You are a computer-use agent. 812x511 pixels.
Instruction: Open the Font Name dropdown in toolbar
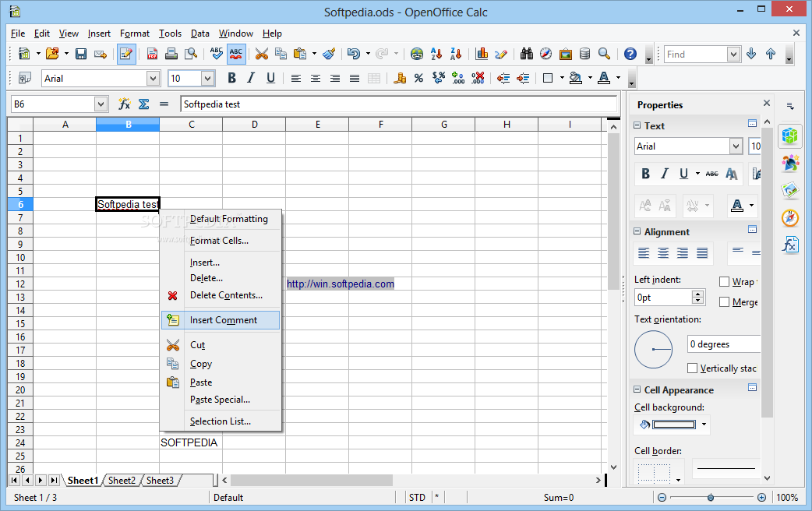tap(153, 79)
